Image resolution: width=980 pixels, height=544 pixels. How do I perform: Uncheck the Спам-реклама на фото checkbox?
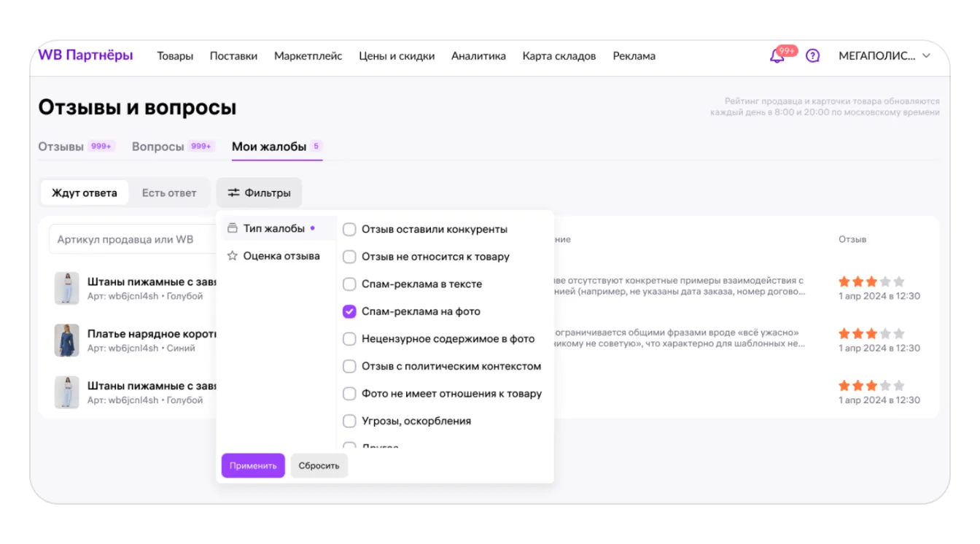coord(349,311)
